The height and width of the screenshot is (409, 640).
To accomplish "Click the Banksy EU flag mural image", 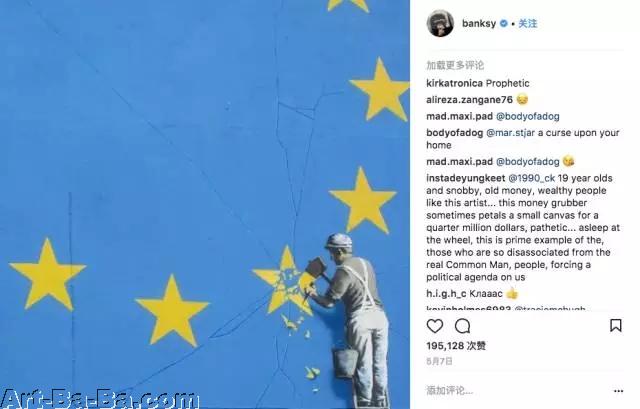I will pyautogui.click(x=205, y=204).
